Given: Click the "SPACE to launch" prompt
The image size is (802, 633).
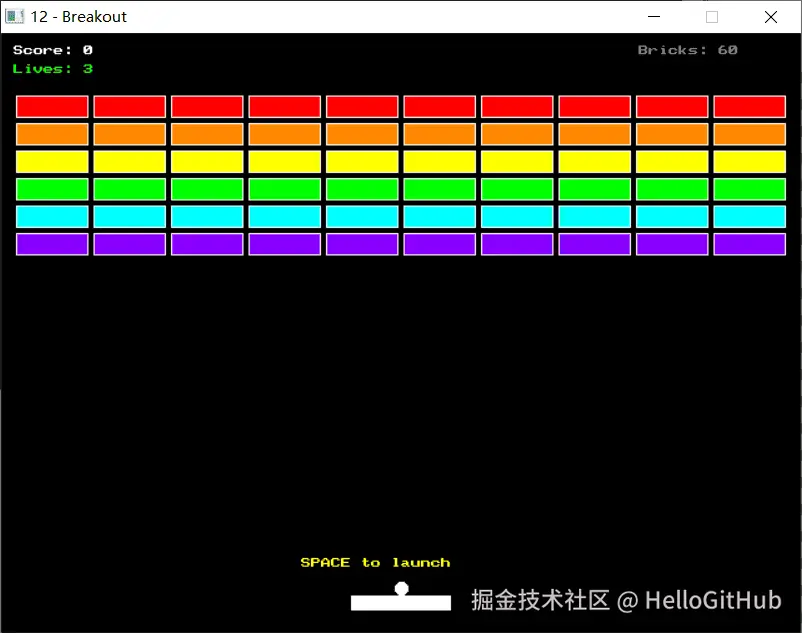Looking at the screenshot, I should 375,562.
